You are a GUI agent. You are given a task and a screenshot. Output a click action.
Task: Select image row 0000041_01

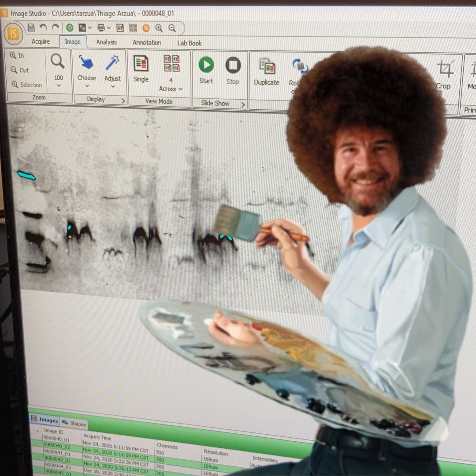[57, 453]
